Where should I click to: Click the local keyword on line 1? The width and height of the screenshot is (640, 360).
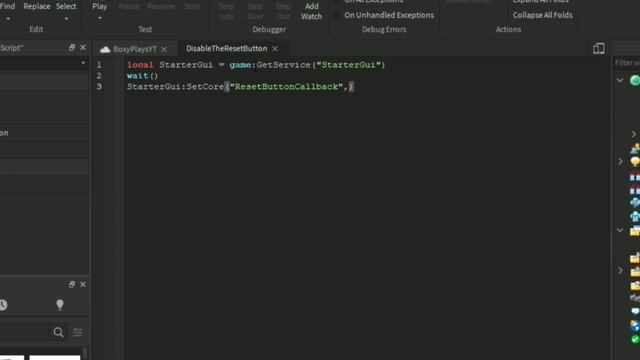click(140, 65)
